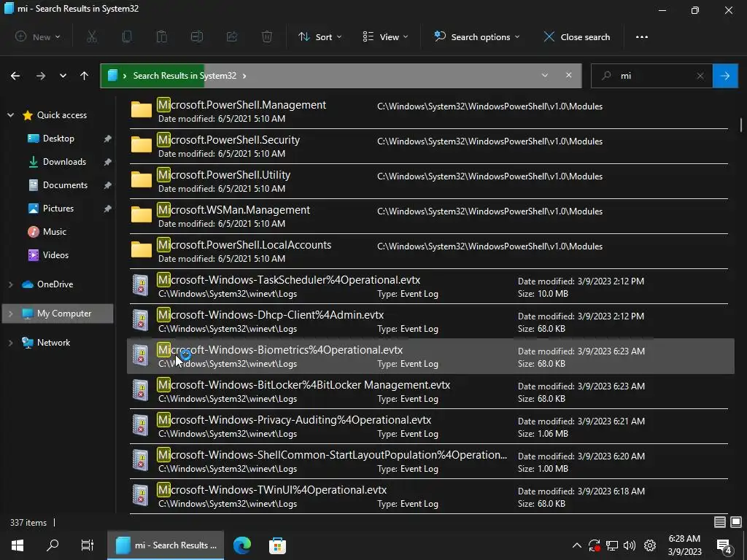The image size is (747, 560).
Task: Open the volume speaker tray icon
Action: point(630,545)
